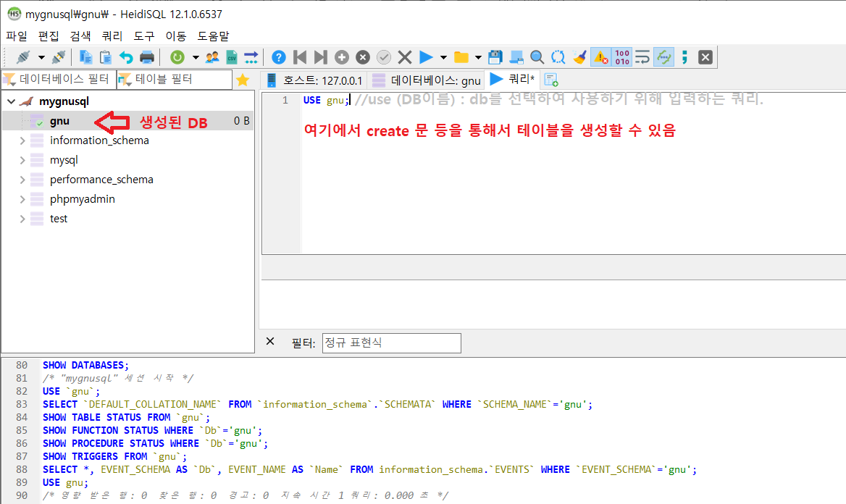Viewport: 846px width, 504px height.
Task: Click the Post changes checkmark icon
Action: (x=384, y=57)
